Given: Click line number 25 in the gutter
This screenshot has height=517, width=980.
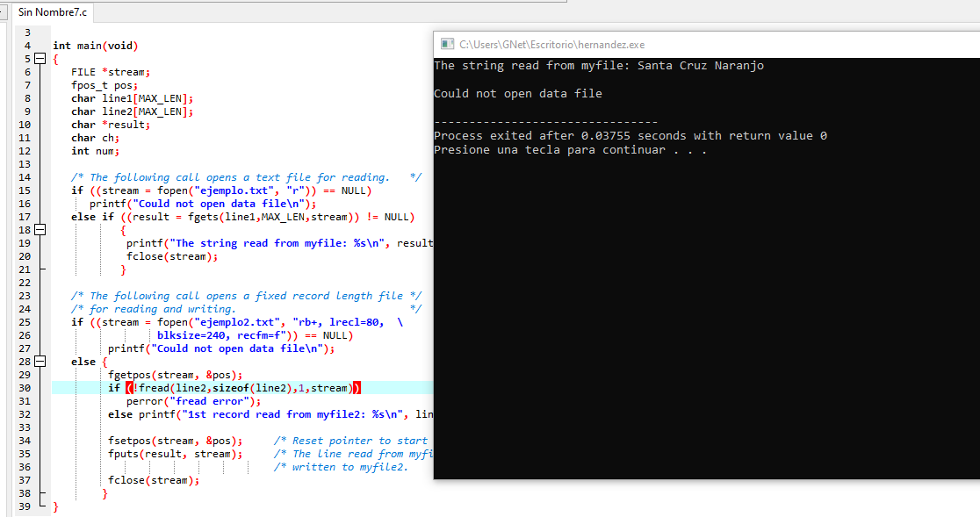Looking at the screenshot, I should point(24,322).
